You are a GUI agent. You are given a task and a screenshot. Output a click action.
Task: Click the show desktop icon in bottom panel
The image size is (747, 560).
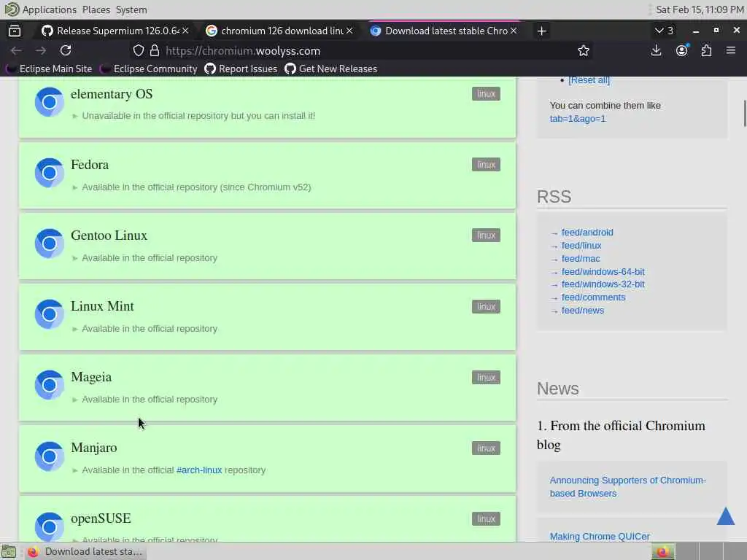tap(9, 551)
